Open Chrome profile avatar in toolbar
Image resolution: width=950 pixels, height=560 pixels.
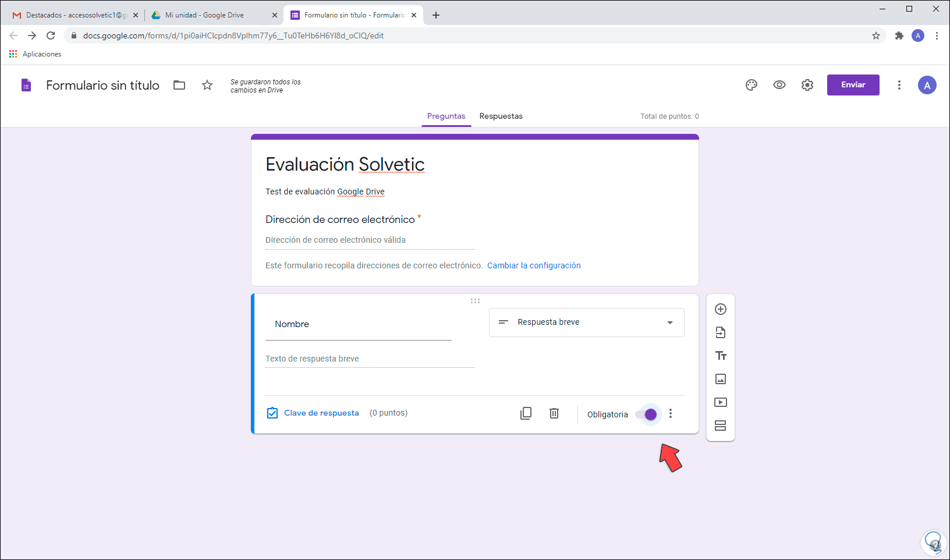(x=918, y=36)
